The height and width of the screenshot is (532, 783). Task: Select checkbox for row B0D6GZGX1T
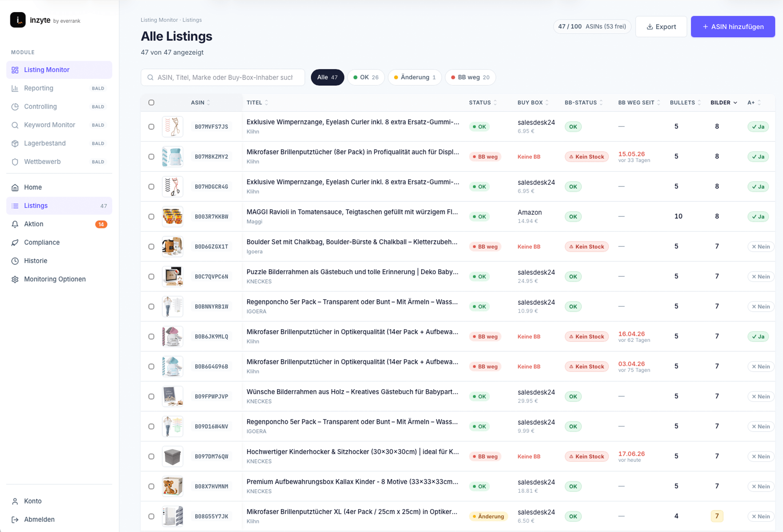click(x=151, y=247)
